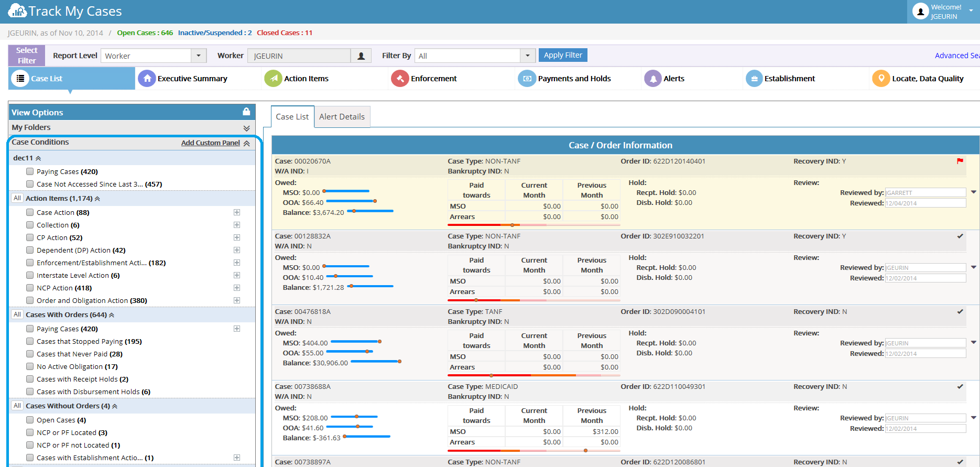Click plus icon next to Case Action
Screen dimensions: 980x467
click(x=237, y=212)
